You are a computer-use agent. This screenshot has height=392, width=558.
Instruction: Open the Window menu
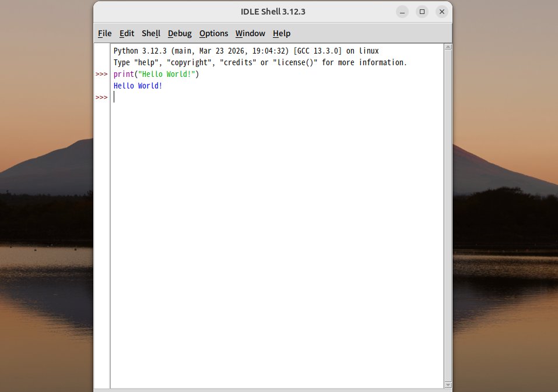(250, 33)
